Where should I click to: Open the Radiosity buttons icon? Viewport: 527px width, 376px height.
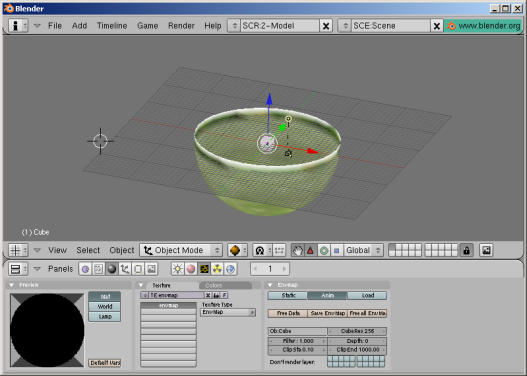pyautogui.click(x=217, y=269)
